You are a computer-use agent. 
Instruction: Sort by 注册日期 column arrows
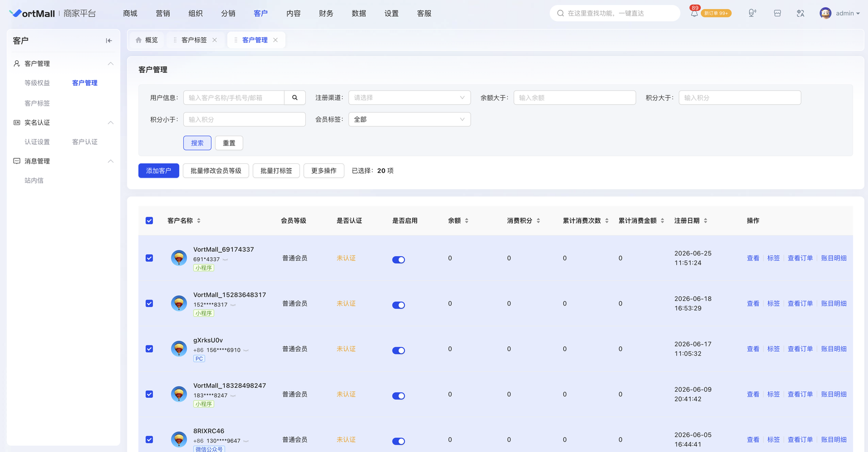[x=705, y=221]
